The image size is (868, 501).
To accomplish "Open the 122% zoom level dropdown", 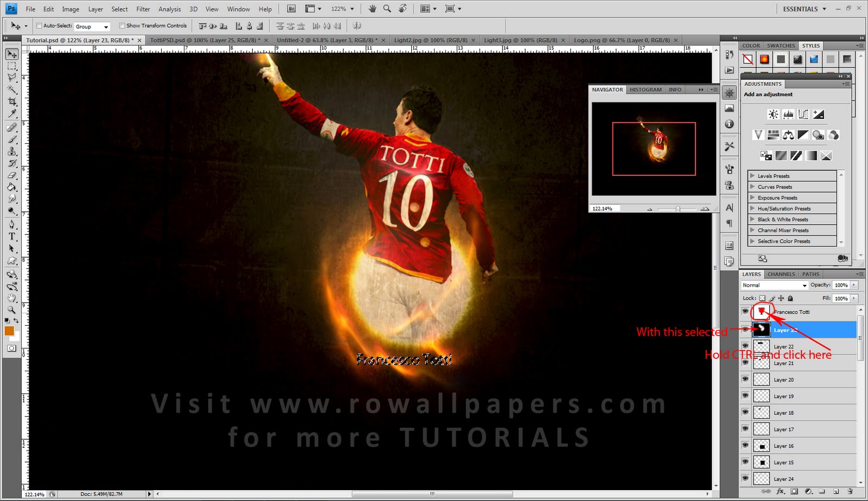I will pyautogui.click(x=352, y=9).
